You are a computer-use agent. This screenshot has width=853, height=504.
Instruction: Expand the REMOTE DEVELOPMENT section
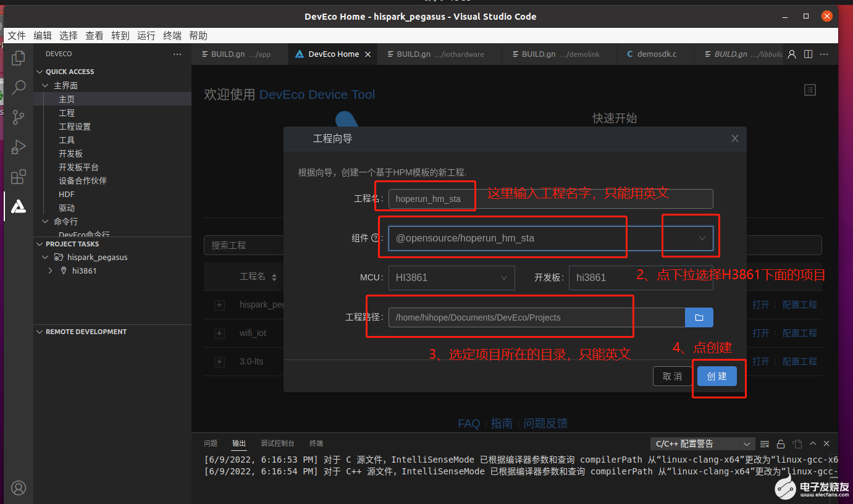point(40,332)
